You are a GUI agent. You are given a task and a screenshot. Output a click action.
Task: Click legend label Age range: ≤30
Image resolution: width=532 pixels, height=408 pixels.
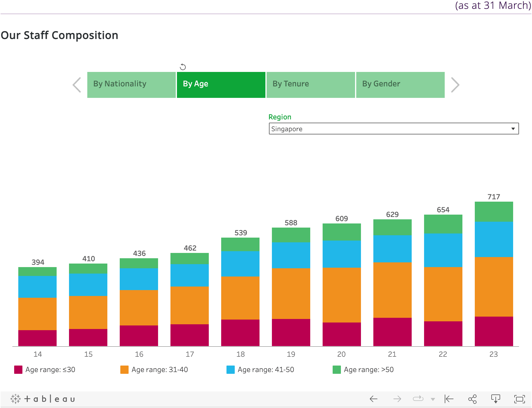[x=50, y=370]
